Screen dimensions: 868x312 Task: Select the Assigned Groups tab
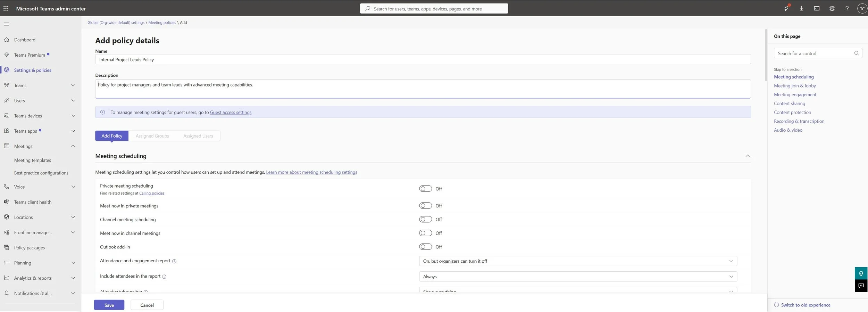pyautogui.click(x=152, y=136)
